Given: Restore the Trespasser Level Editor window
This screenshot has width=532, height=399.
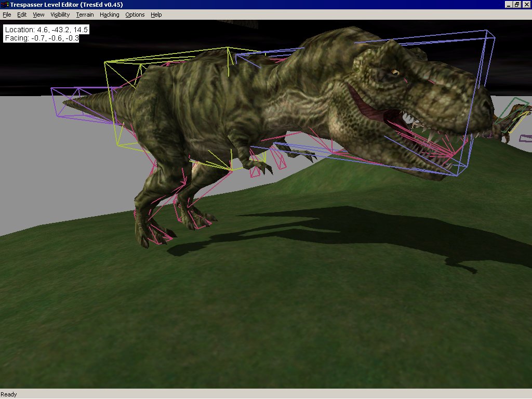Looking at the screenshot, I should 516,4.
